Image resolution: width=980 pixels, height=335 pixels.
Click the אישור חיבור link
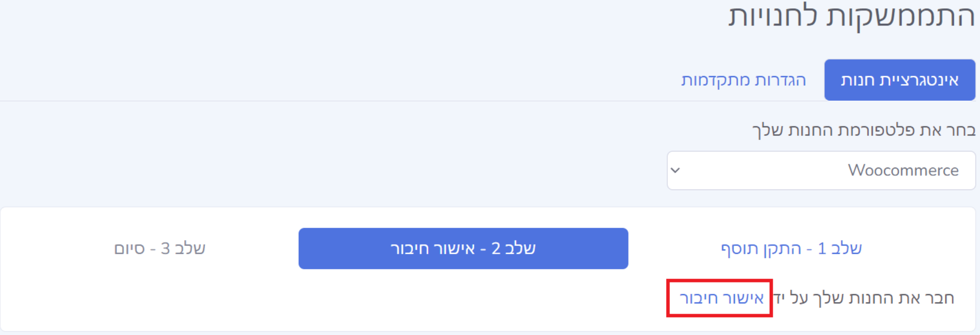click(721, 298)
